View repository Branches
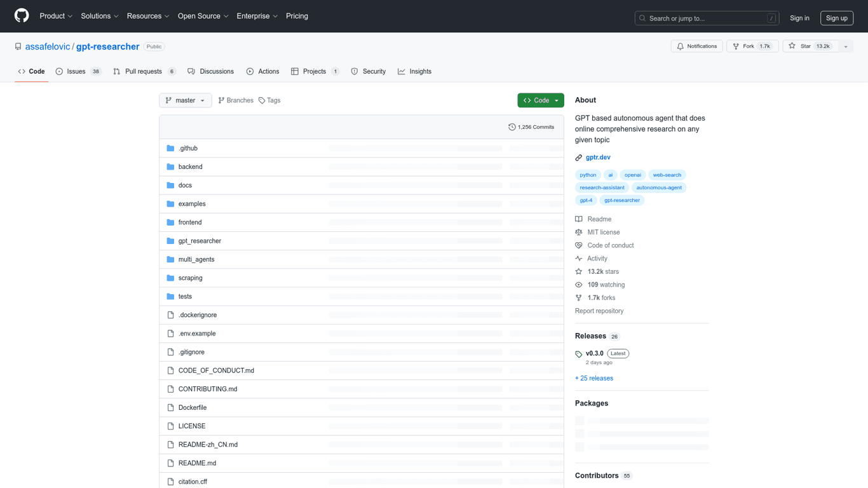868x488 pixels. click(236, 100)
